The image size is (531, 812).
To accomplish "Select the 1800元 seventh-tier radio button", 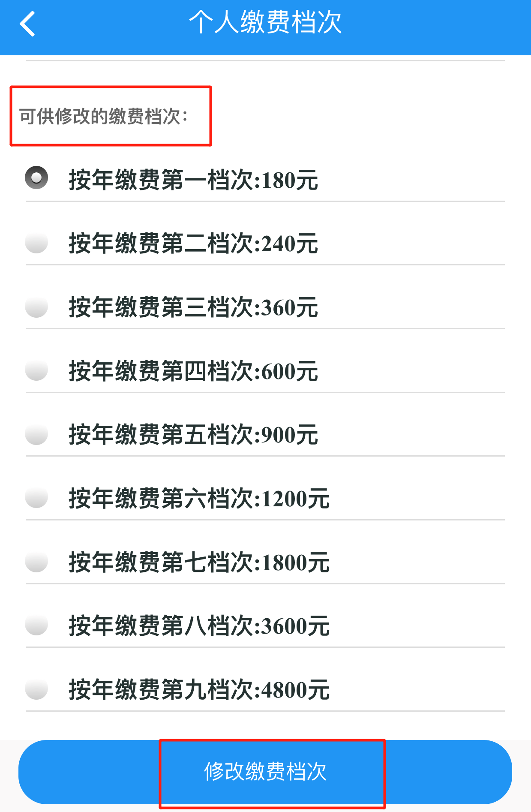I will [36, 561].
